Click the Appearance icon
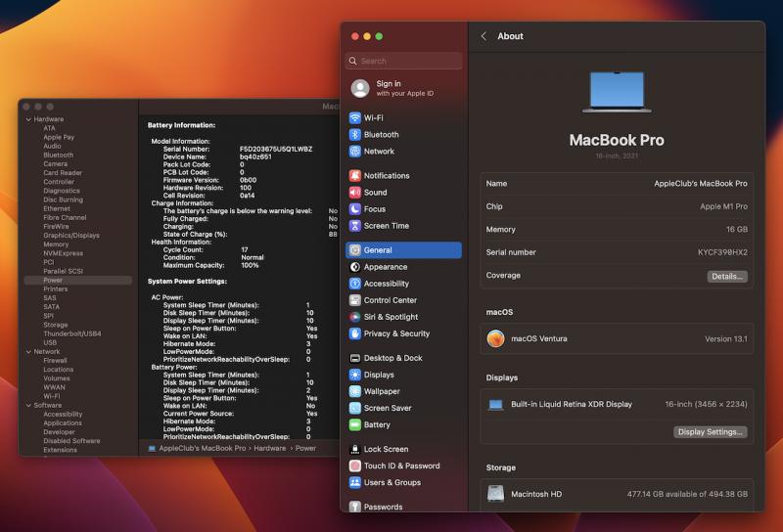The image size is (783, 532). 354,267
